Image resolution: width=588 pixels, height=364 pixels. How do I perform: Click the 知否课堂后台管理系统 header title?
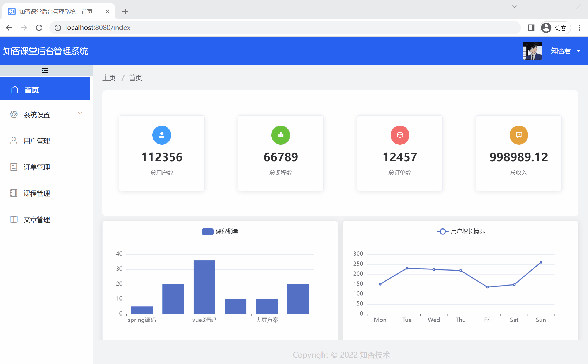pos(46,51)
